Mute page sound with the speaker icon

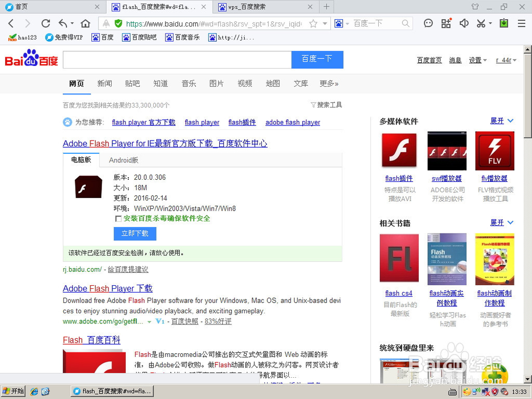pyautogui.click(x=464, y=23)
